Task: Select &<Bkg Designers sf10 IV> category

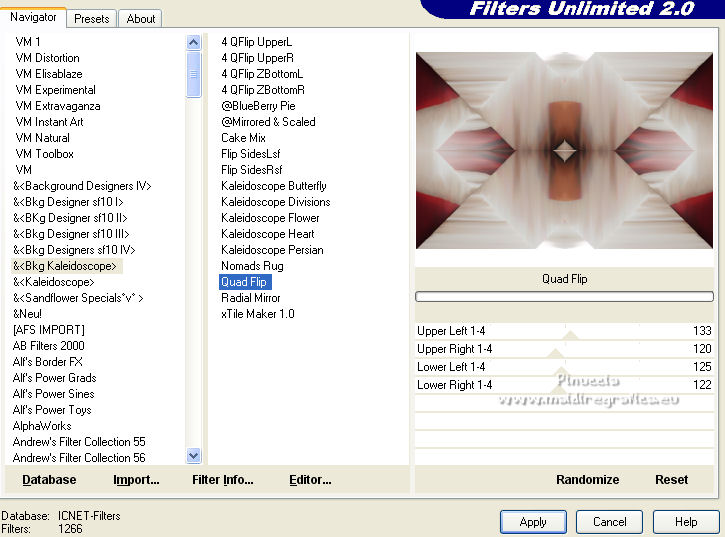Action: tap(74, 250)
